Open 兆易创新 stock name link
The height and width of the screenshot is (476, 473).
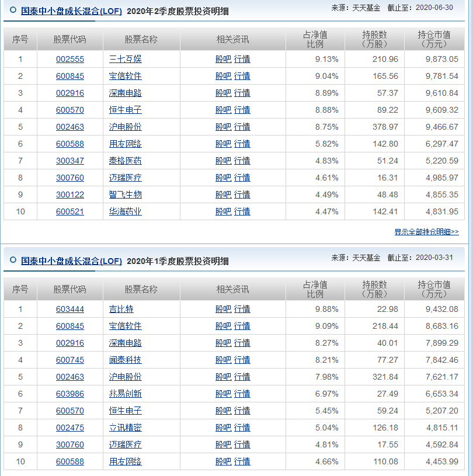point(126,394)
